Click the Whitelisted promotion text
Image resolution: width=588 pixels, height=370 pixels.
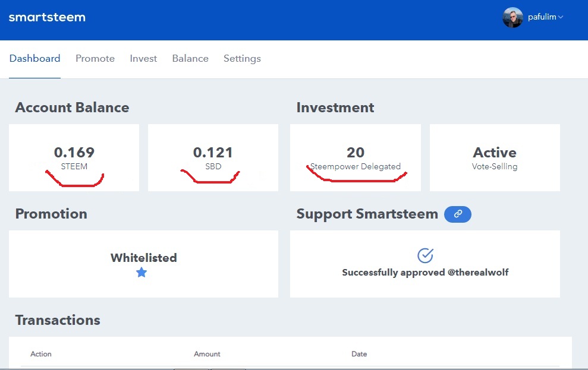tap(144, 258)
